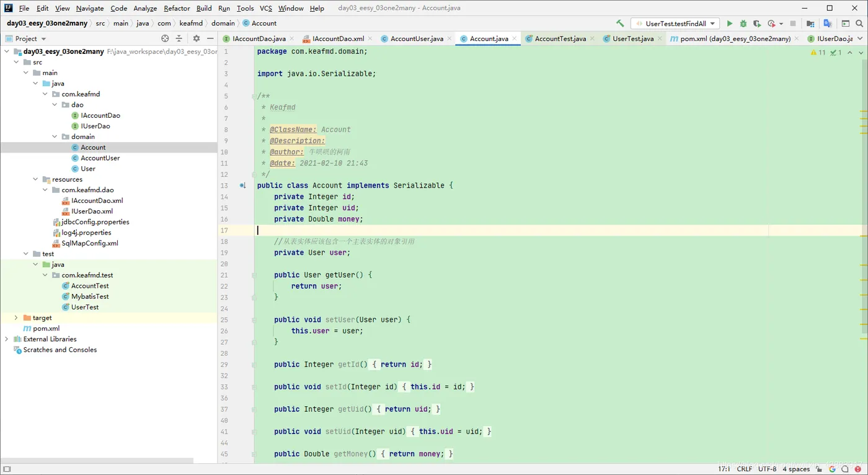
Task: Toggle the tool window bars icon at bottom-left
Action: click(7, 469)
